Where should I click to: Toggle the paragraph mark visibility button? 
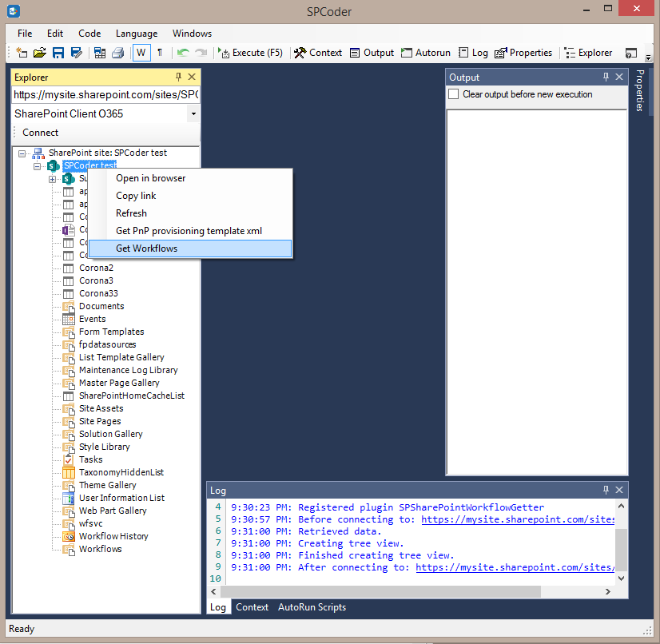(x=158, y=53)
